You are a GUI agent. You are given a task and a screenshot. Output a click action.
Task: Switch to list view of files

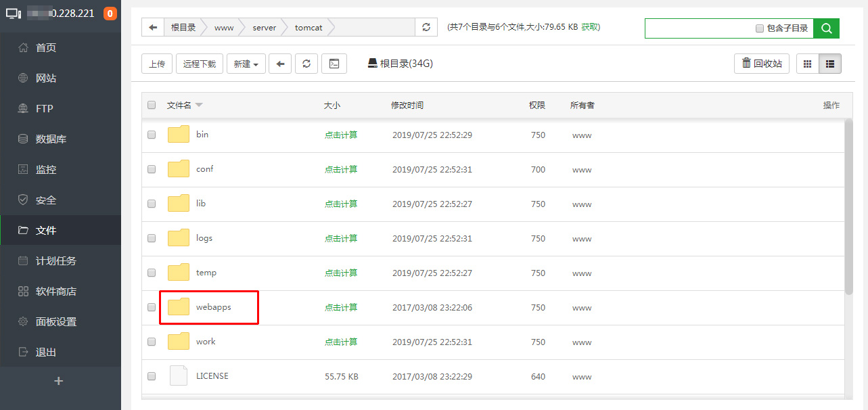point(830,64)
